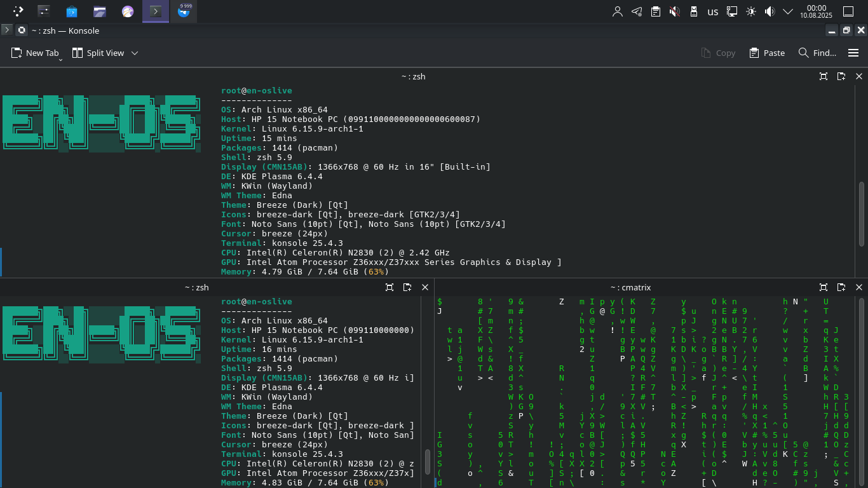Click Split View in the Konsole toolbar
Image resolution: width=868 pixels, height=488 pixels.
pyautogui.click(x=98, y=53)
